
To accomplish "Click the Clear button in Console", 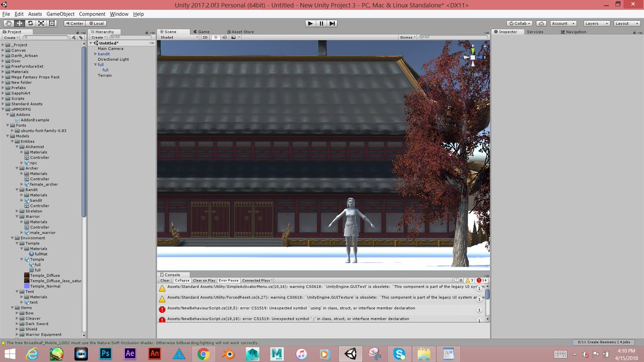I will (164, 280).
